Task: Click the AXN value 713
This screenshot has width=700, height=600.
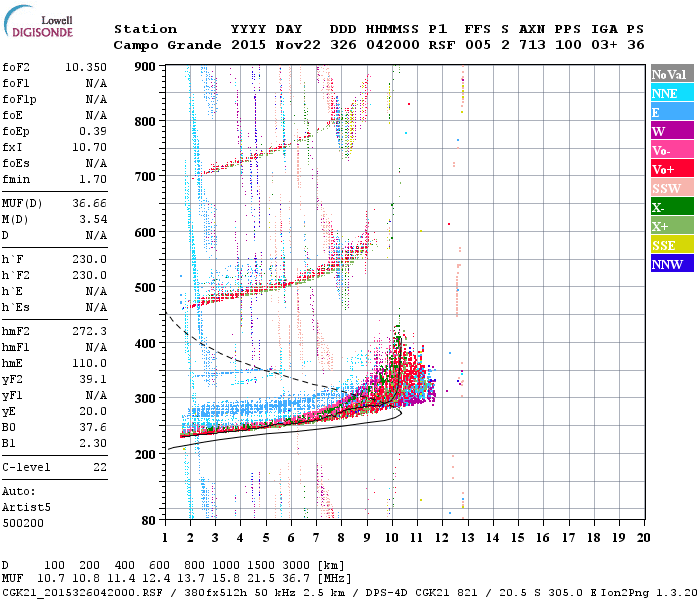Action: point(532,45)
